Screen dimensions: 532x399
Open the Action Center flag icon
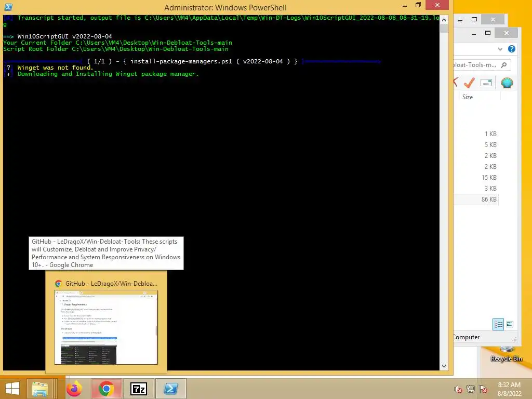[x=483, y=389]
